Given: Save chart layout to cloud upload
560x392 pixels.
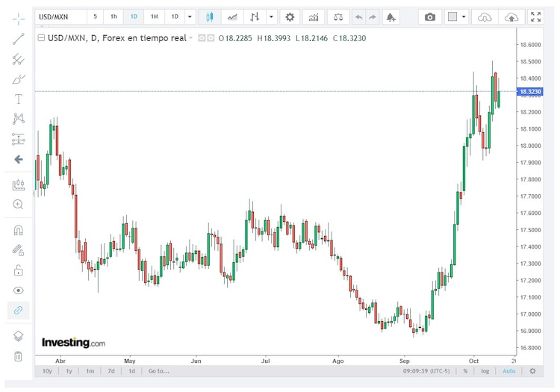Looking at the screenshot, I should (x=511, y=16).
